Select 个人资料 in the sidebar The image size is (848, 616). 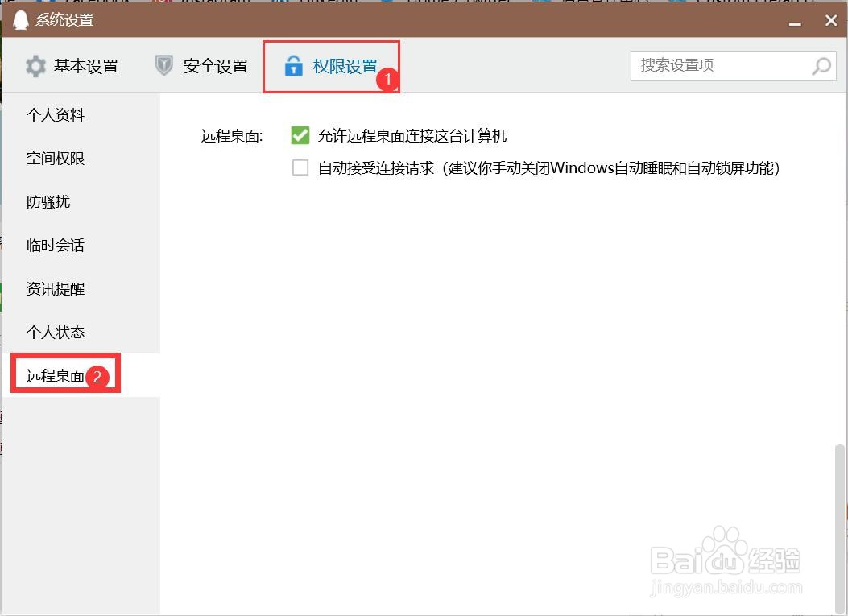(x=55, y=114)
